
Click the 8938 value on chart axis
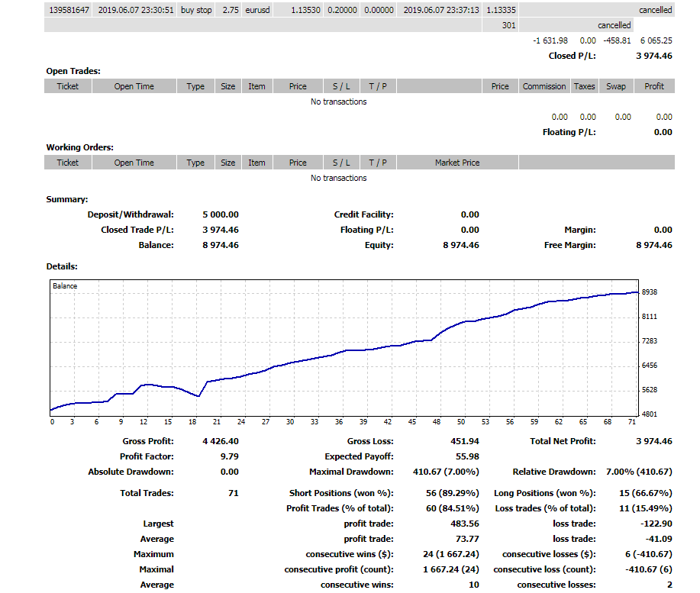650,292
